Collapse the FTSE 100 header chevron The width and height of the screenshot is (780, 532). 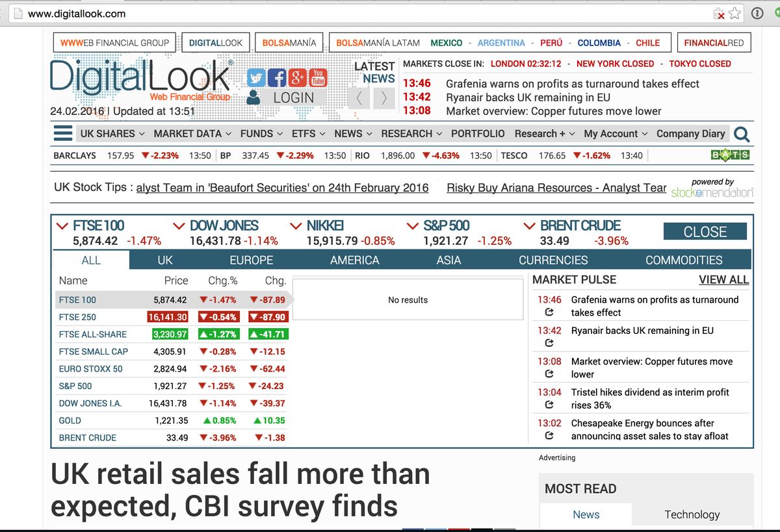coord(62,226)
